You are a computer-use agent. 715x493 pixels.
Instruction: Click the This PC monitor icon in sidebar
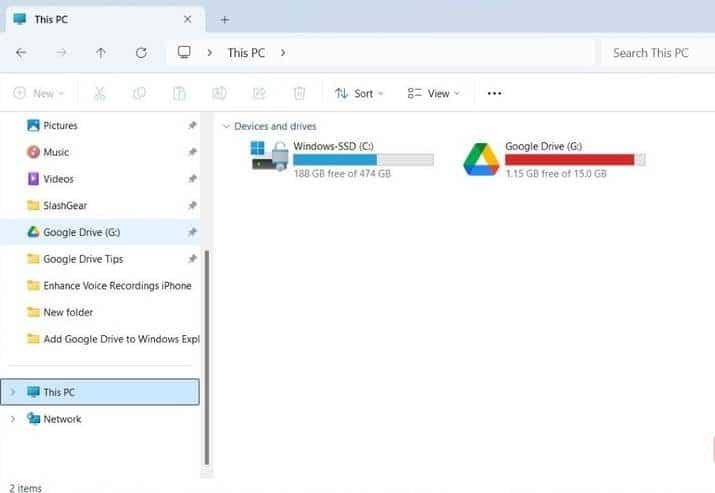(x=33, y=392)
